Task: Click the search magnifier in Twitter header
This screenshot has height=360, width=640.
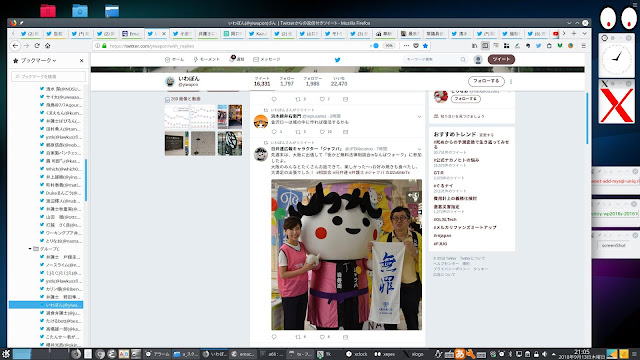Action: coord(463,60)
